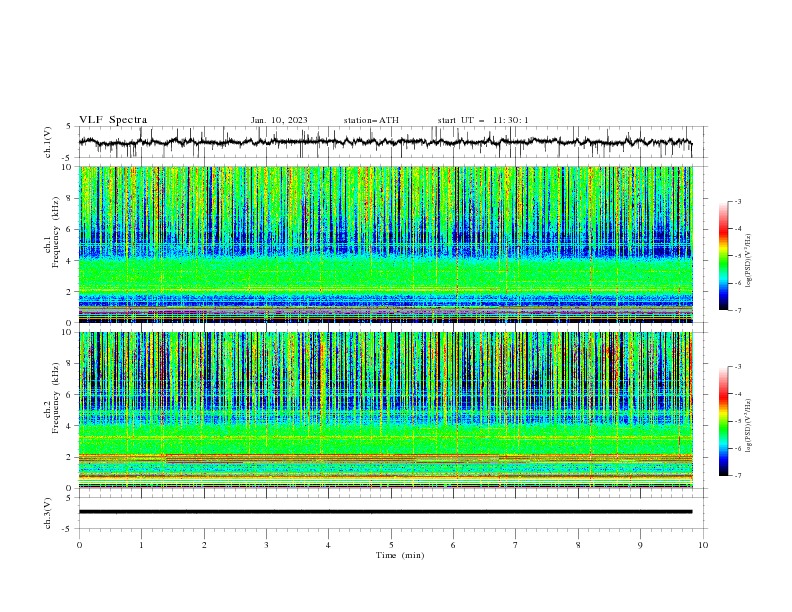
Task: Click time axis tick label "6"
Action: pos(454,545)
